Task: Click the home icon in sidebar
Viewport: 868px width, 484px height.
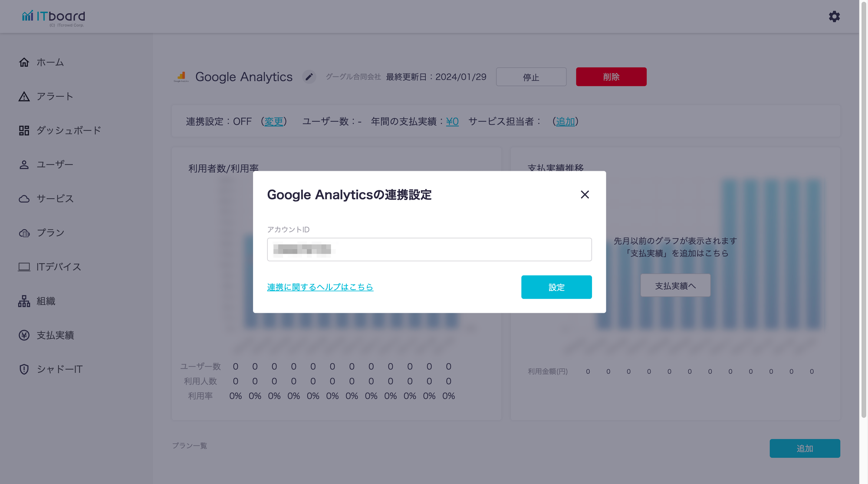Action: tap(24, 62)
